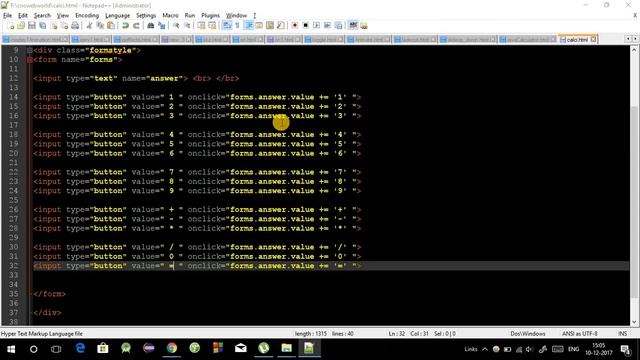Viewport: 640px width, 360px height.
Task: Open the Search menu
Action: tap(42, 16)
